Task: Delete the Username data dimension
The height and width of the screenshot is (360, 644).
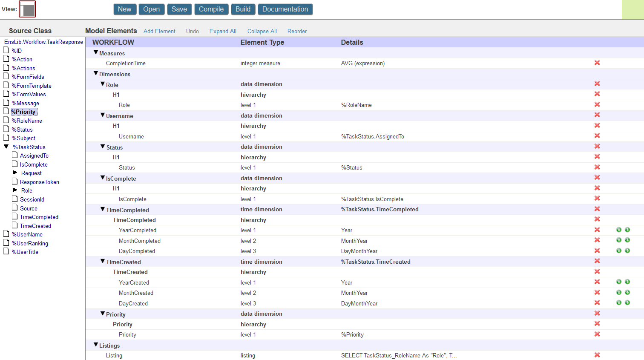Action: point(597,115)
